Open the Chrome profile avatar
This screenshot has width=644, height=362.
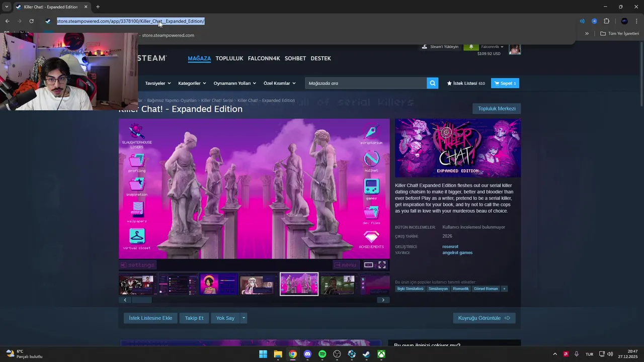coord(624,21)
